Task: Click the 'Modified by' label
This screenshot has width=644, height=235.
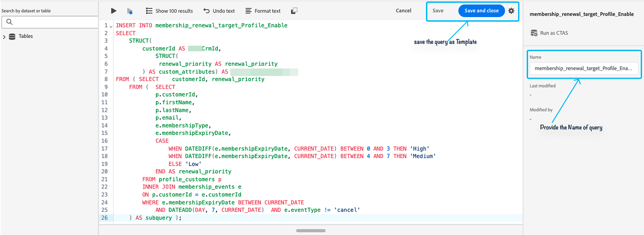Action: click(x=541, y=110)
